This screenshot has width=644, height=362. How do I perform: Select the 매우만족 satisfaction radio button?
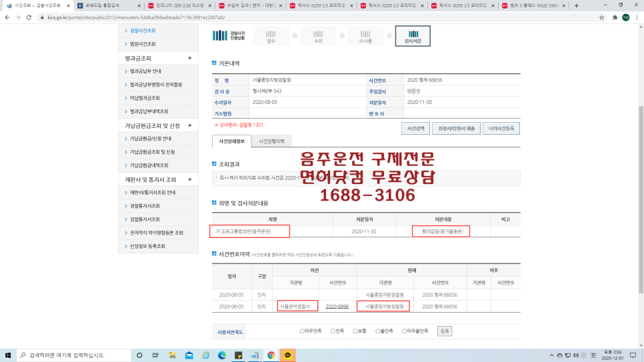302,331
